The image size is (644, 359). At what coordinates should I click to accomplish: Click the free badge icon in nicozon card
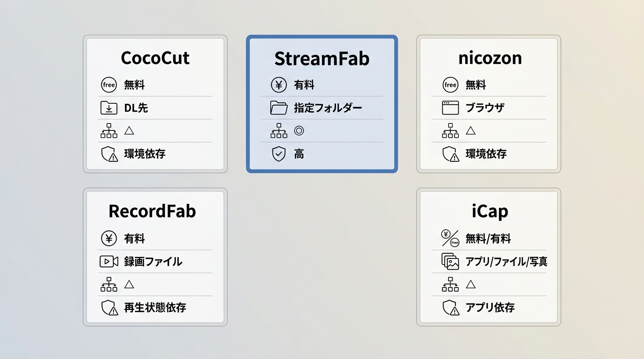[x=450, y=85]
